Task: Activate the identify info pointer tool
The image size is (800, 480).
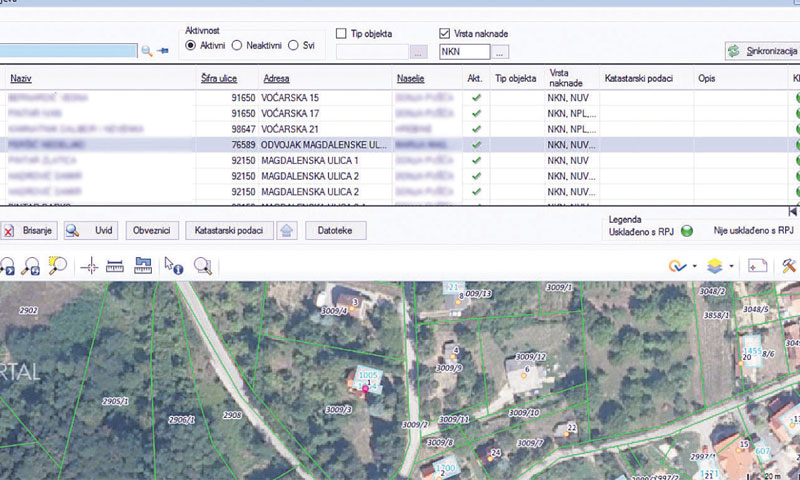Action: (x=174, y=266)
